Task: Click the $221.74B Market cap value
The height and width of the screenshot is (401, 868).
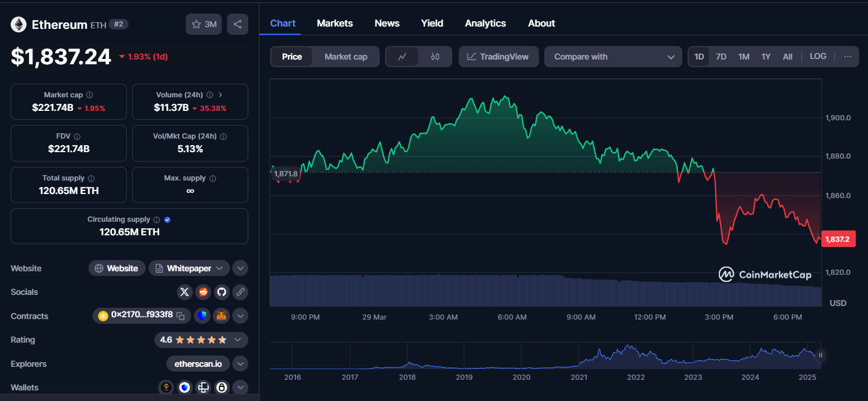Action: tap(53, 107)
